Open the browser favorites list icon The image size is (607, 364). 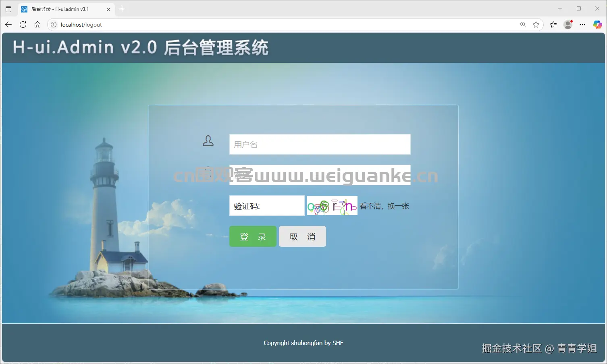(x=553, y=24)
